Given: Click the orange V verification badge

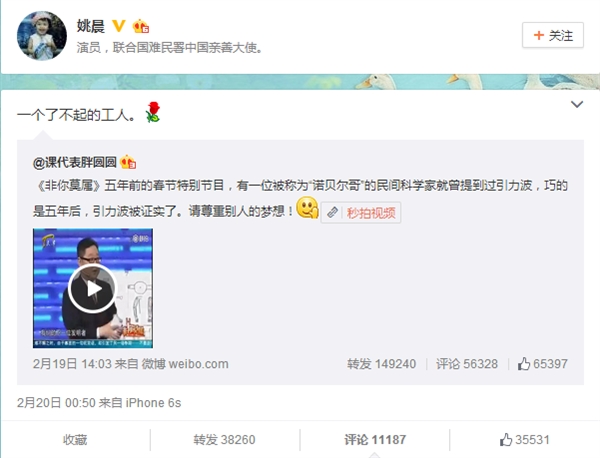Looking at the screenshot, I should [118, 26].
